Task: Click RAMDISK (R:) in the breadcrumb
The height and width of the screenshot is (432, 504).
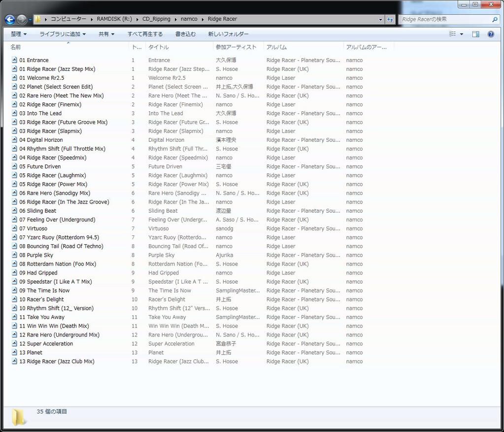Action: pyautogui.click(x=114, y=19)
